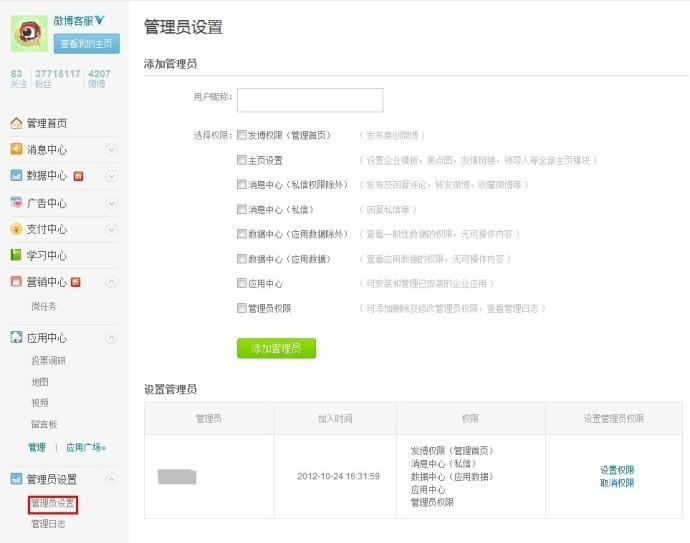
Task: Check the 主页设置 permission box
Action: click(242, 160)
